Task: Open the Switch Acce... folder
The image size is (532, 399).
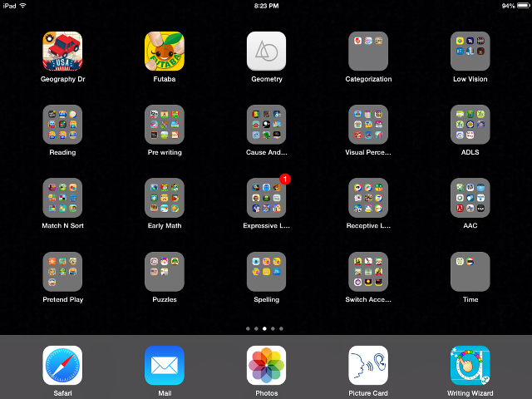Action: click(368, 272)
